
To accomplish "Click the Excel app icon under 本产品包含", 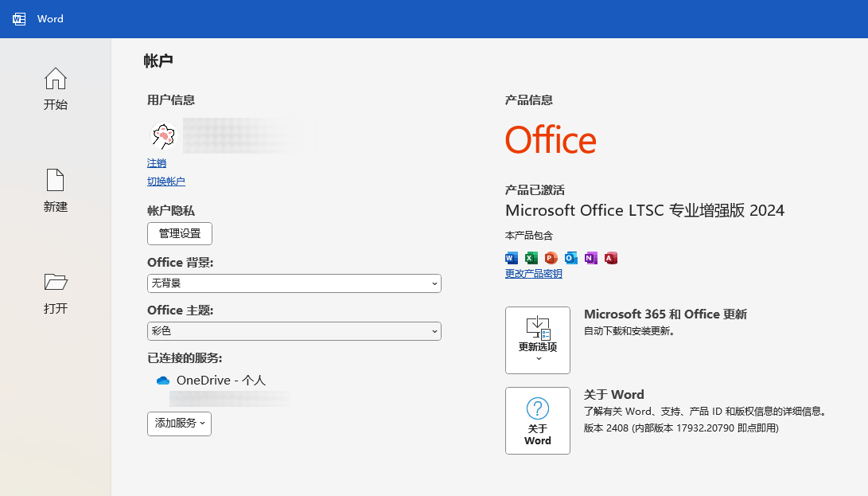I will point(531,258).
